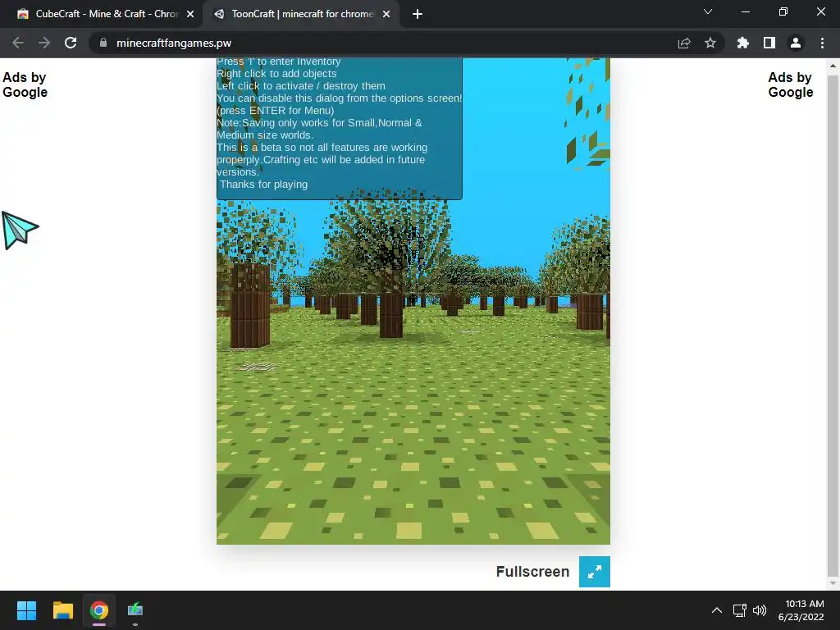
Task: Close the ToonCraft tab
Action: point(386,14)
